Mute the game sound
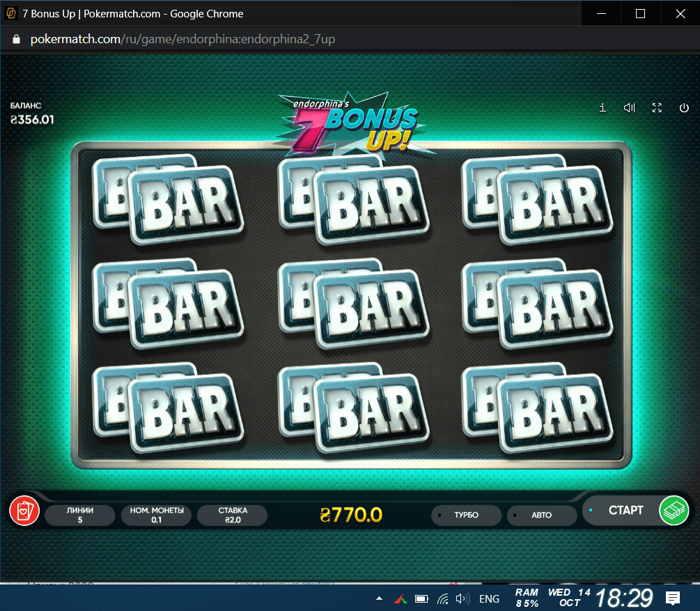The image size is (700, 611). click(x=630, y=108)
